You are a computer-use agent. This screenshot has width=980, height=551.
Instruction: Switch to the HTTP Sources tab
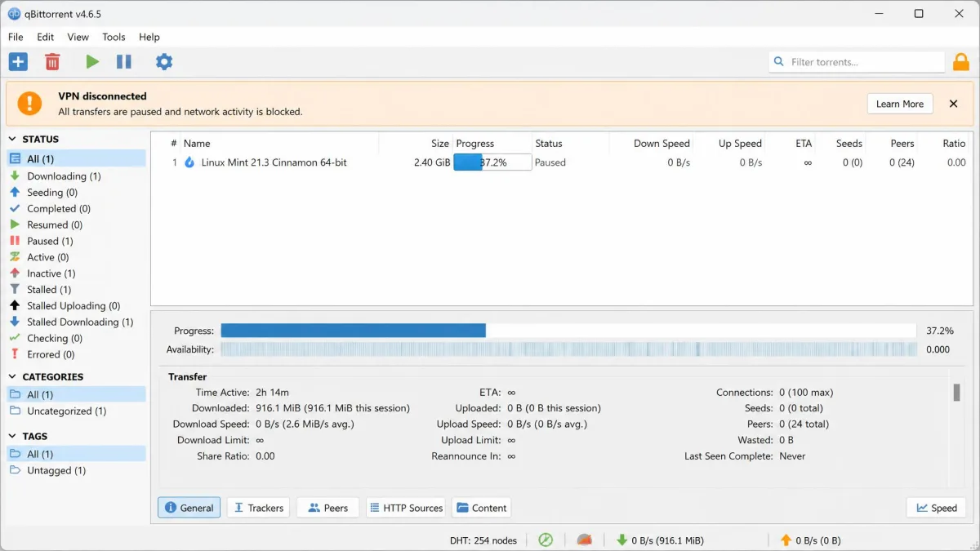[x=405, y=508]
